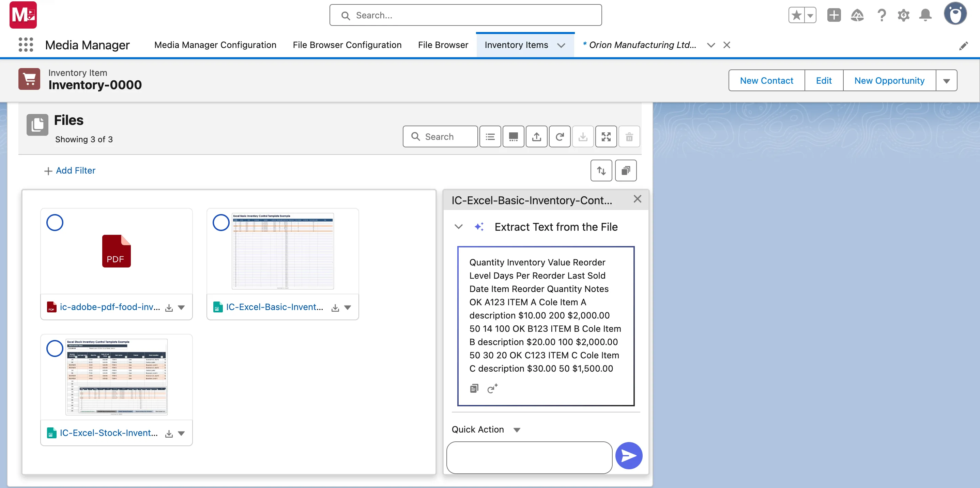Screen dimensions: 980x488
Task: Open the Quick Action dropdown
Action: coord(516,430)
